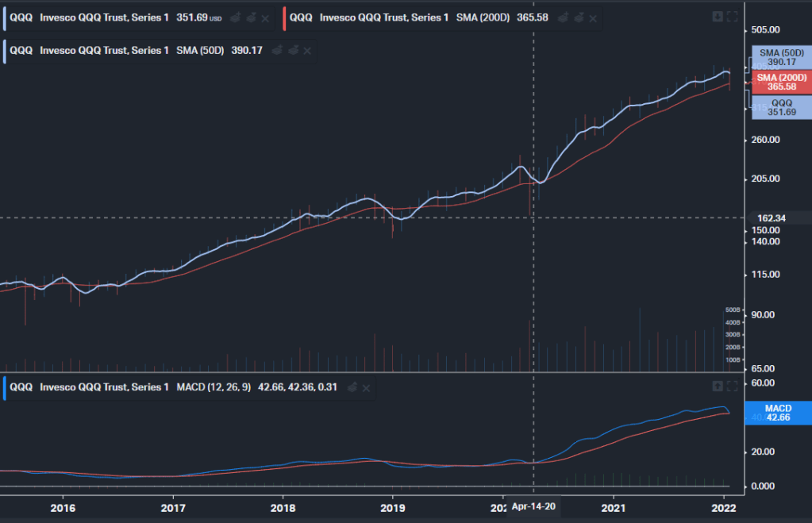Click first layer icon on SMA (50D) legend

tap(277, 50)
